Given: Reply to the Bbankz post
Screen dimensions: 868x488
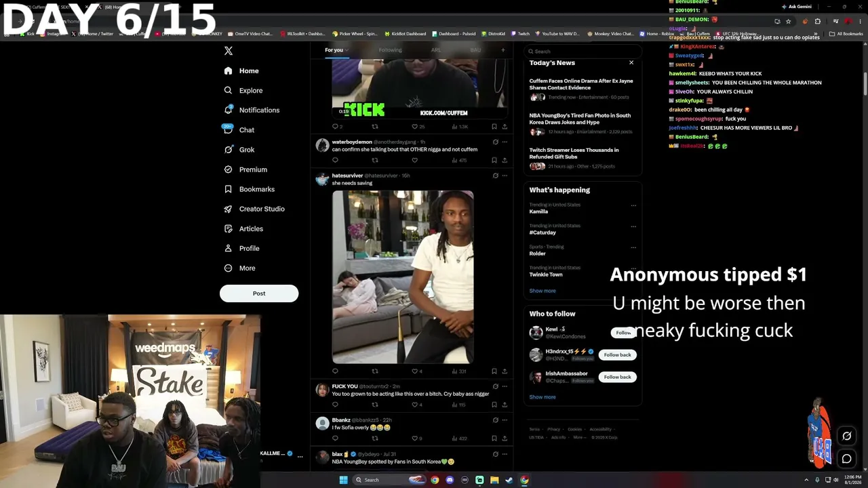Looking at the screenshot, I should [335, 439].
